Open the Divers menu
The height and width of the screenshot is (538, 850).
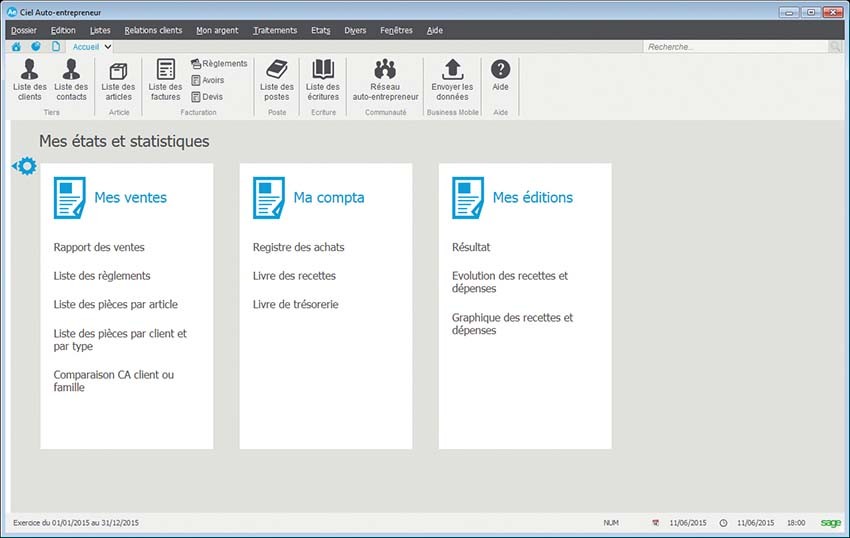[355, 30]
